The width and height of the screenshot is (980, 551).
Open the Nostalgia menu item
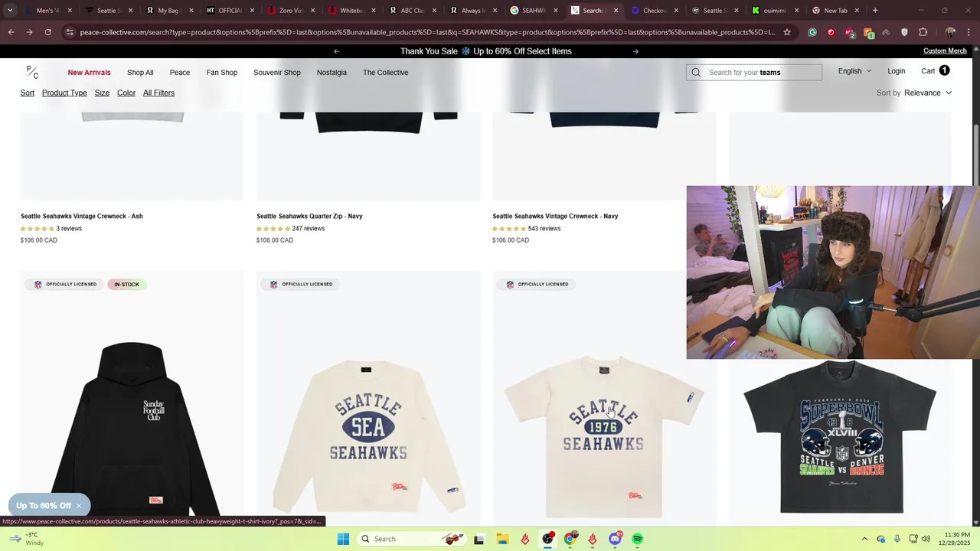click(x=332, y=73)
